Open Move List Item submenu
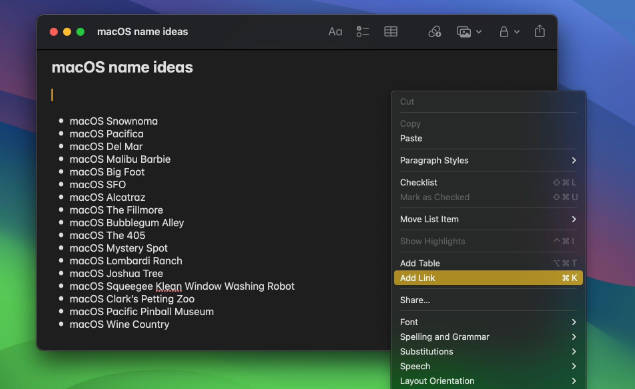This screenshot has height=389, width=635. [488, 219]
